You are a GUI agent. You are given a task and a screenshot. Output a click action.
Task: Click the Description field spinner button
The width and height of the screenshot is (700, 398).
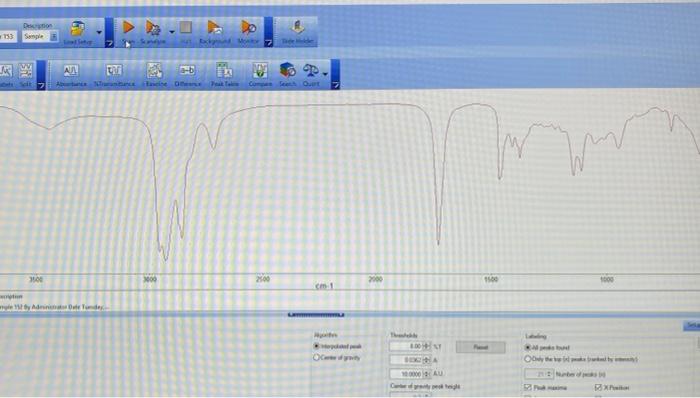[54, 37]
